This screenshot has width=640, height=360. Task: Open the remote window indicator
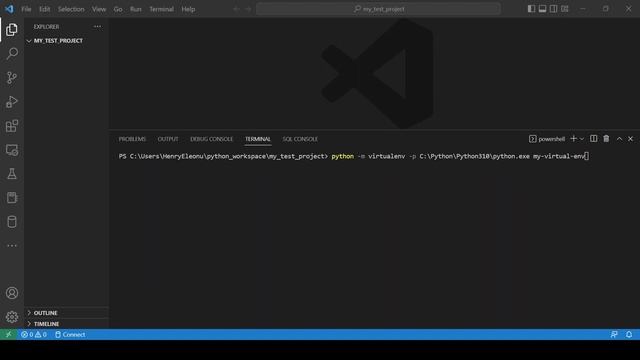[8, 334]
